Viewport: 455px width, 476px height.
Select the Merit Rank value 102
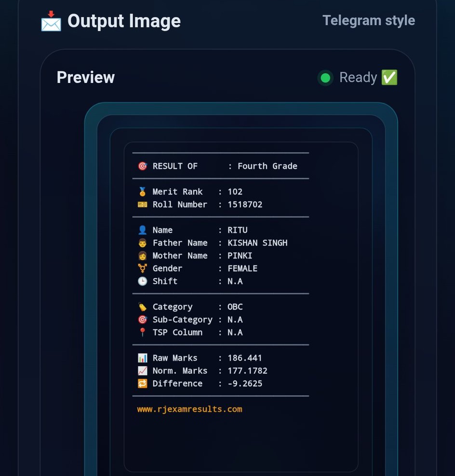pos(235,191)
